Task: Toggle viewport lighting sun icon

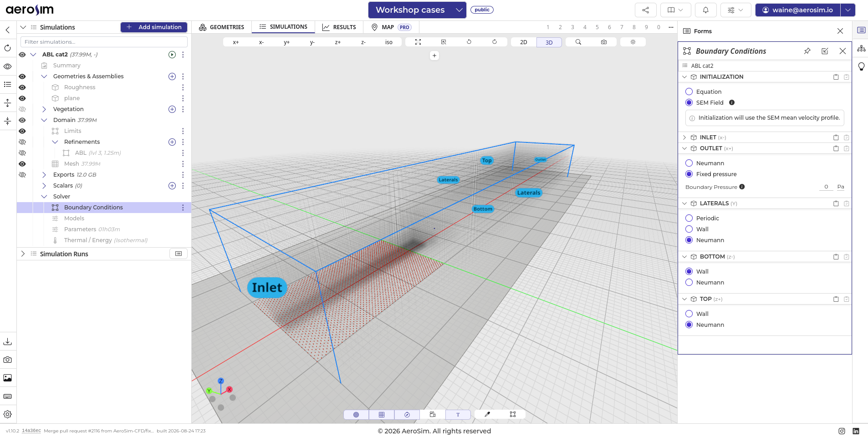Action: pyautogui.click(x=633, y=42)
